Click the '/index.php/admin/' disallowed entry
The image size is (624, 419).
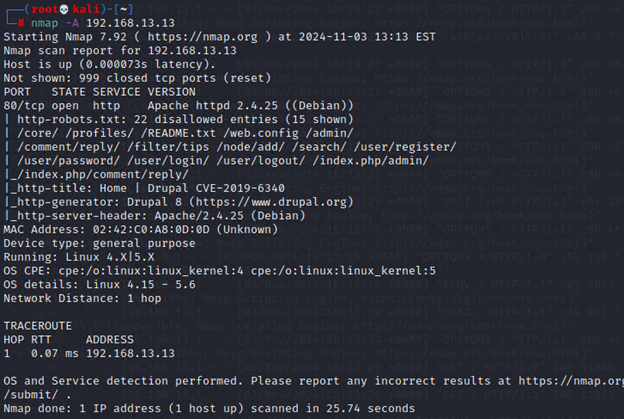pyautogui.click(x=370, y=159)
